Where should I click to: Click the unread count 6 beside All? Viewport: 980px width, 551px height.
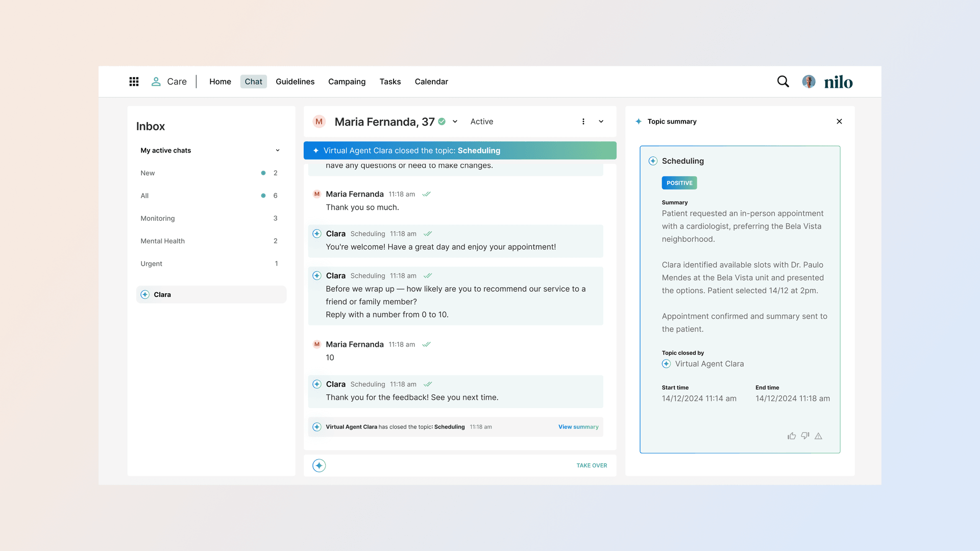pyautogui.click(x=276, y=195)
